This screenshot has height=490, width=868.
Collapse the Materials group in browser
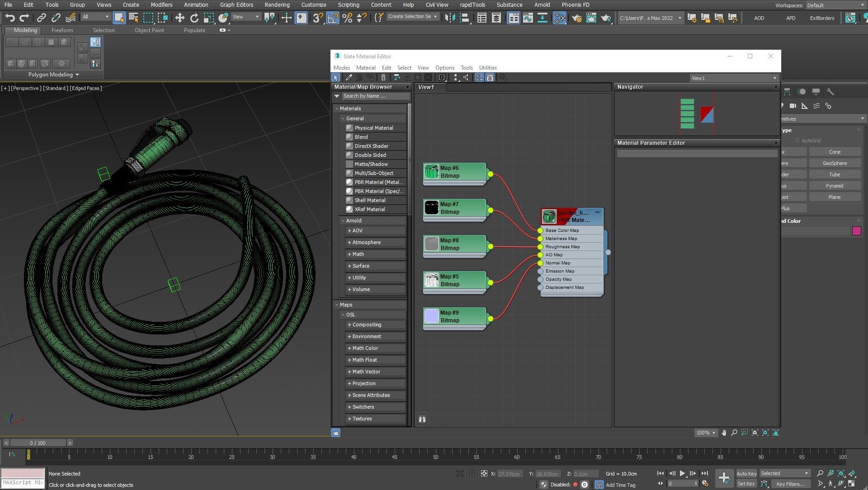click(337, 108)
